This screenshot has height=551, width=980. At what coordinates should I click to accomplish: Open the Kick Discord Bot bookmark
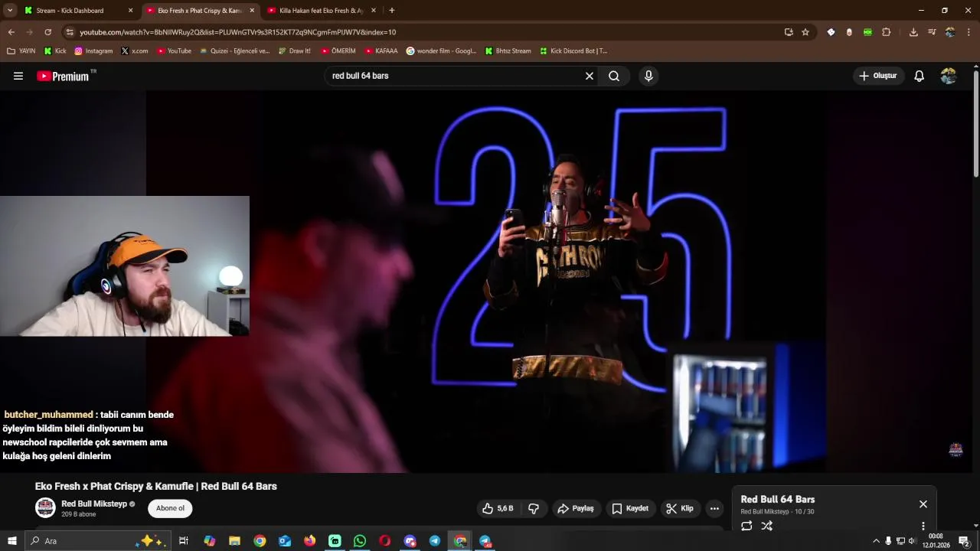573,51
